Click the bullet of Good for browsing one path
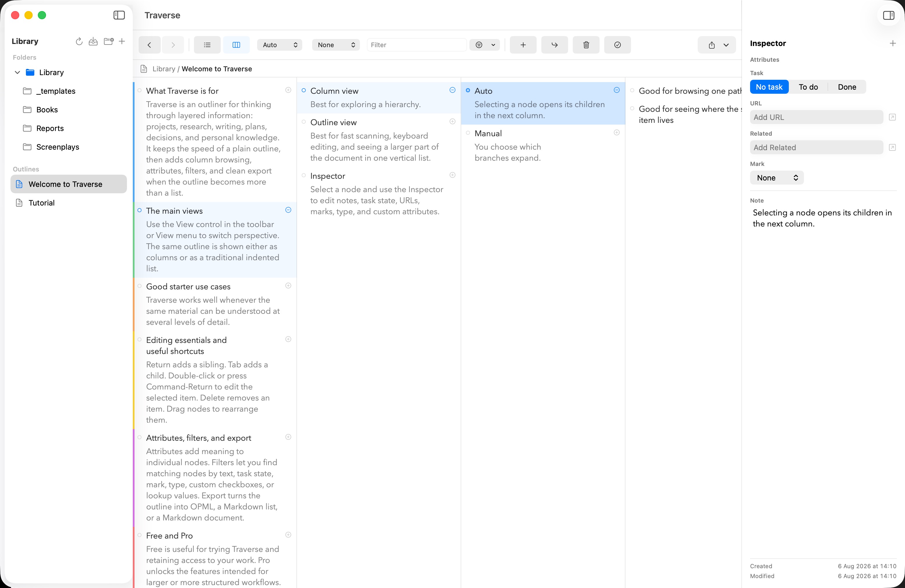This screenshot has width=905, height=588. tap(632, 91)
